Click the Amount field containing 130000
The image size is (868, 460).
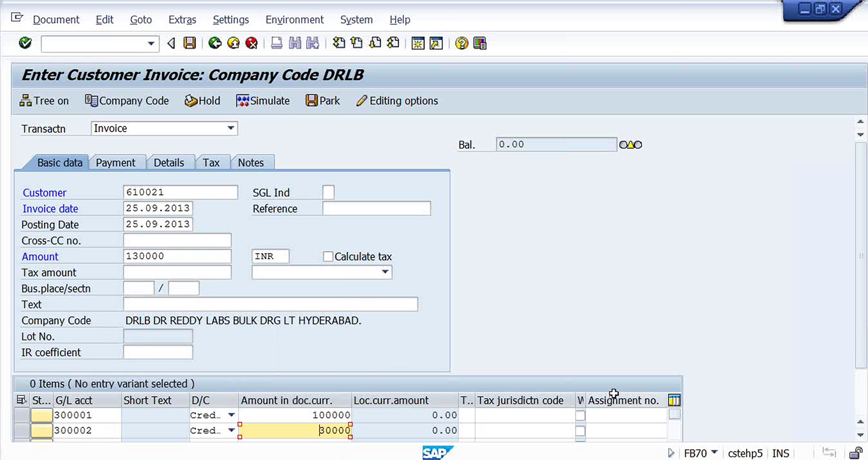pos(177,256)
